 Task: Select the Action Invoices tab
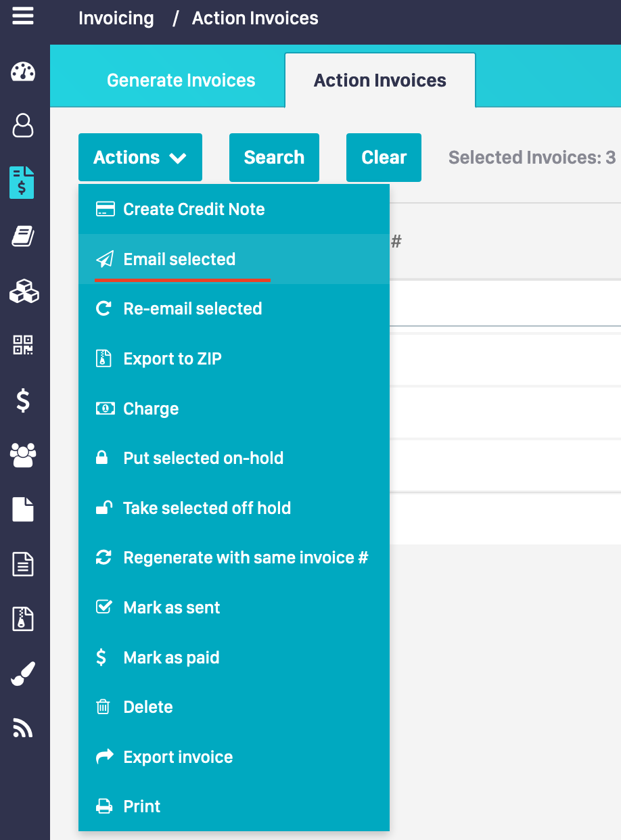tap(379, 80)
